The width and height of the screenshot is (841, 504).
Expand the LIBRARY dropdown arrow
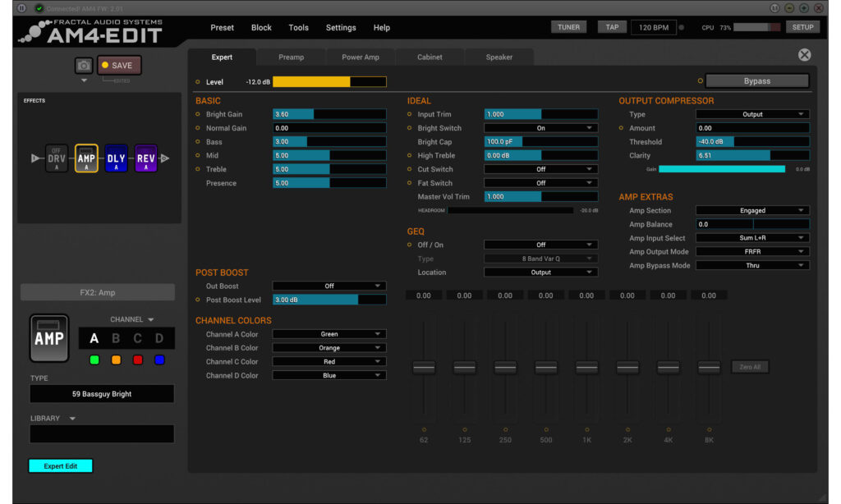pyautogui.click(x=72, y=419)
